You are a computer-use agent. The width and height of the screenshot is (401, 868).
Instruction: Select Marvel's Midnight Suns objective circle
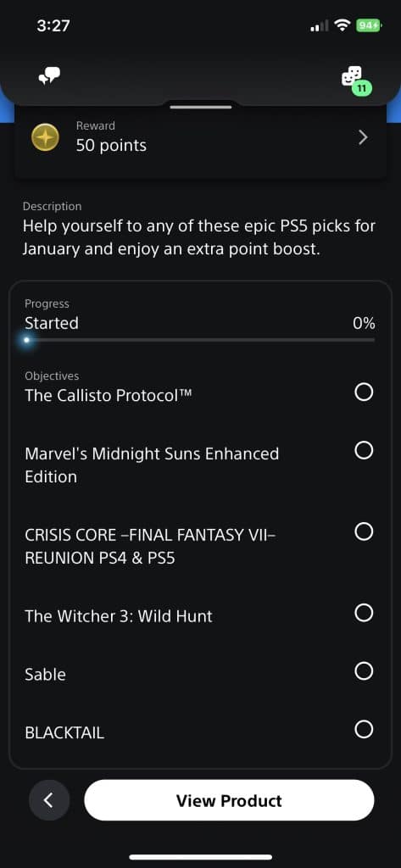click(x=364, y=451)
